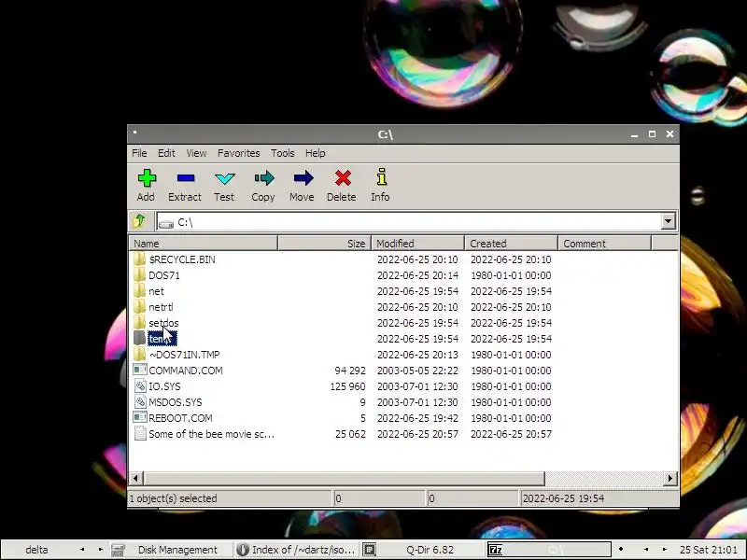Select Some of the bee movie file name
The width and height of the screenshot is (747, 560).
pyautogui.click(x=212, y=434)
